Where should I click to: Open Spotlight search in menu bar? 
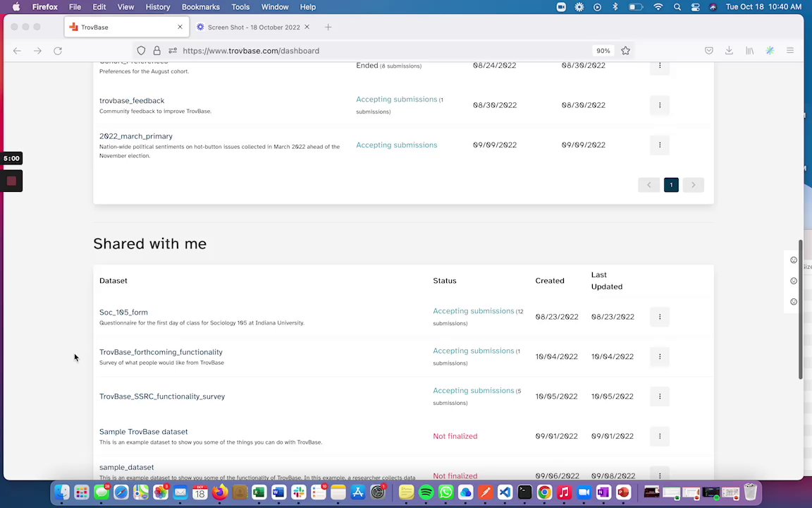point(677,7)
